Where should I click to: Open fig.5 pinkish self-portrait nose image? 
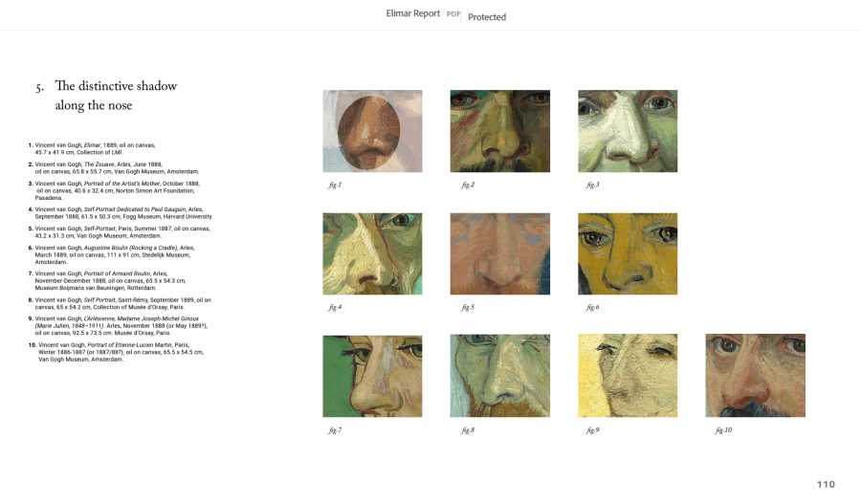pyautogui.click(x=500, y=253)
